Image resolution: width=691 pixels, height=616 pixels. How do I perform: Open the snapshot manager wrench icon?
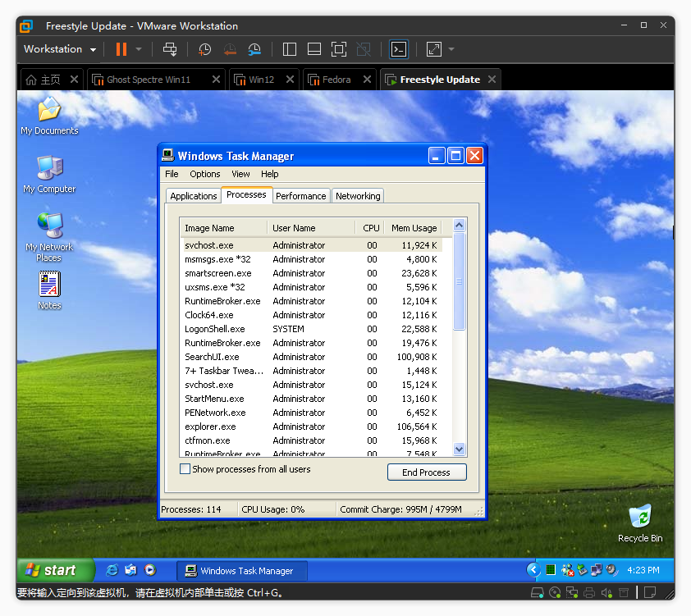254,49
